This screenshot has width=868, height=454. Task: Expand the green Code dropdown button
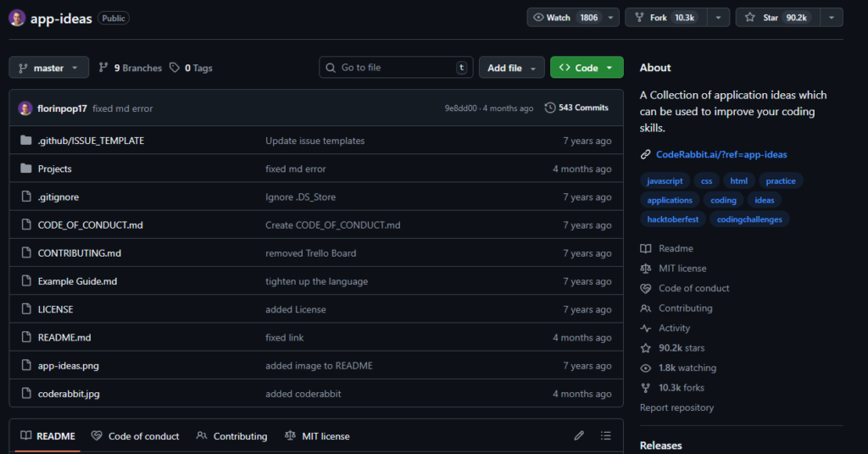tap(587, 68)
